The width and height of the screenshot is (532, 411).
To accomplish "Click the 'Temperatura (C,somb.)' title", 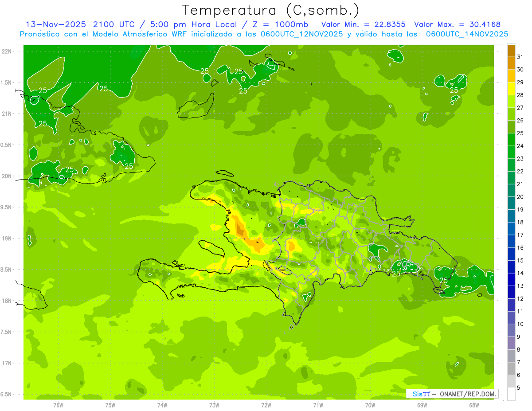I will (271, 10).
